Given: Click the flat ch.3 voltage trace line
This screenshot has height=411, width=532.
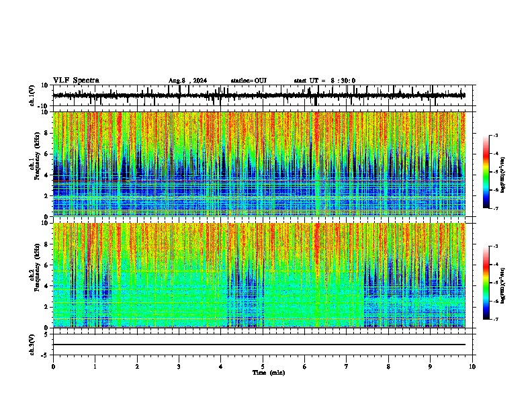Looking at the screenshot, I should click(x=259, y=345).
